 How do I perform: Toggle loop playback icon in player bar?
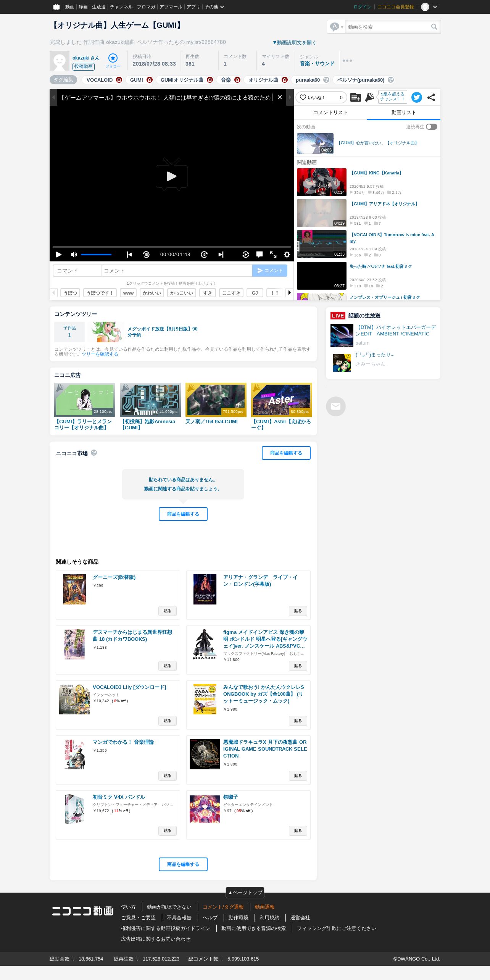246,255
